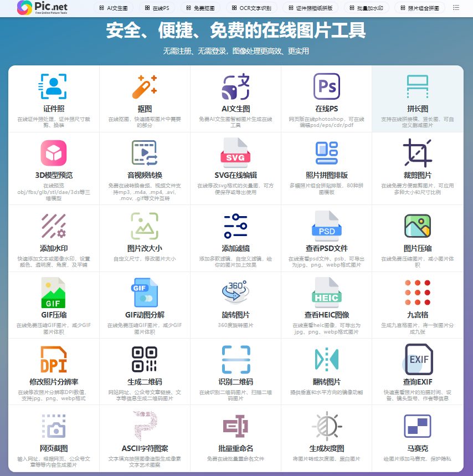This screenshot has width=473, height=476.
Task: Select the query EXIF (查询EXIF) file icon
Action: (x=418, y=359)
